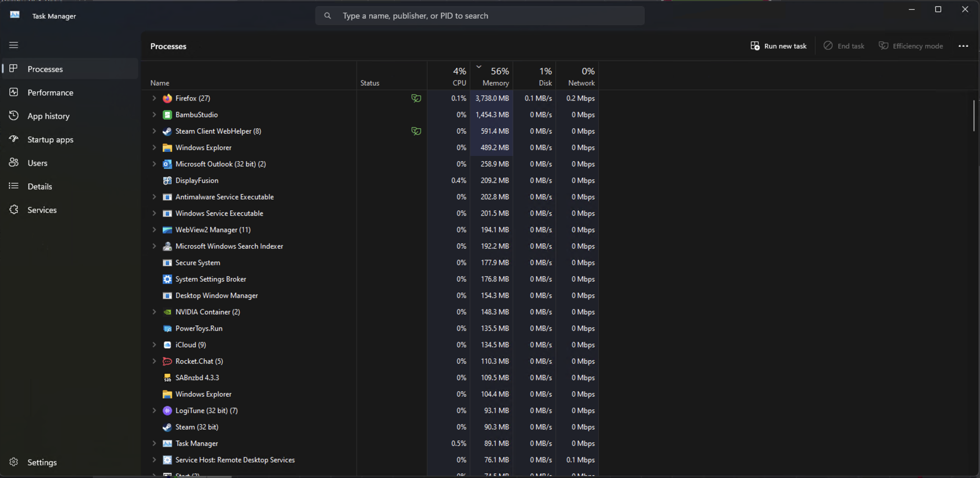The image size is (980, 478).
Task: Sort by the Network column header
Action: [x=577, y=76]
